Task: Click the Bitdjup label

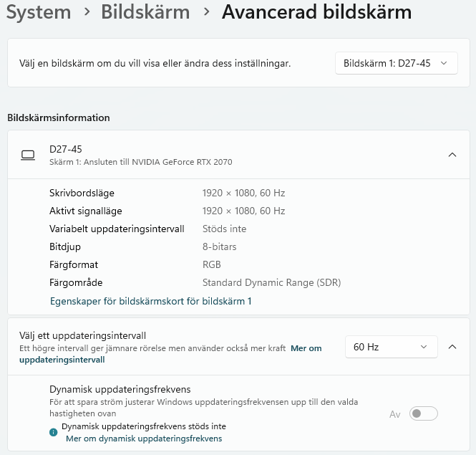Action: pos(65,246)
